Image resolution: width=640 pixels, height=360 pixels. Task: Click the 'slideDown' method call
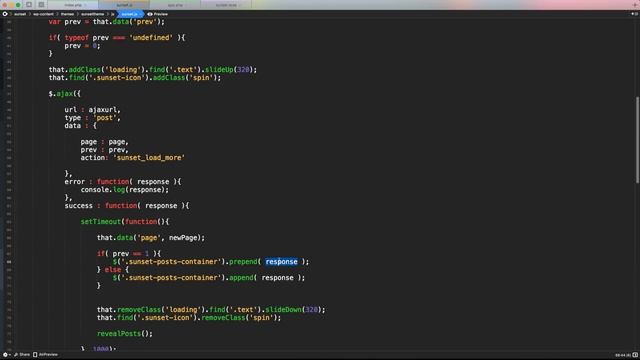pos(284,309)
